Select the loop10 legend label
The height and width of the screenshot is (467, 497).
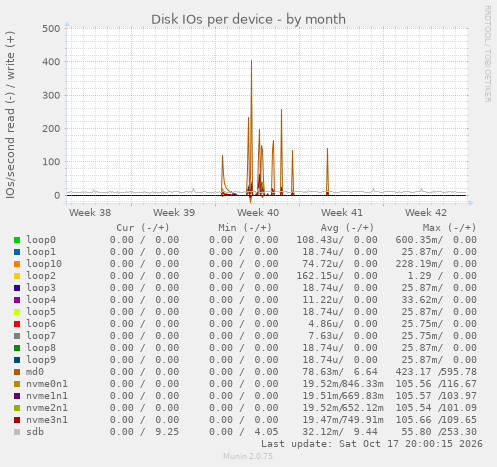pos(44,264)
